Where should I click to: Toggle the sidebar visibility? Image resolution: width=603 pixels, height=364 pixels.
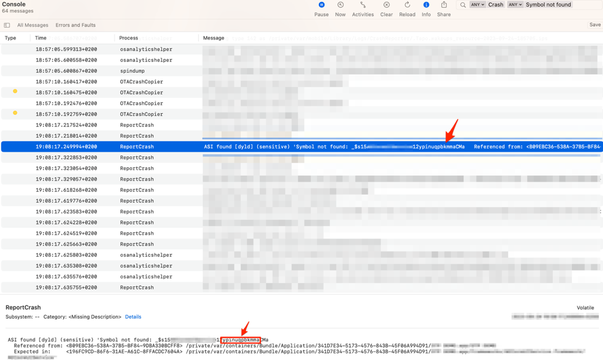(x=6, y=25)
